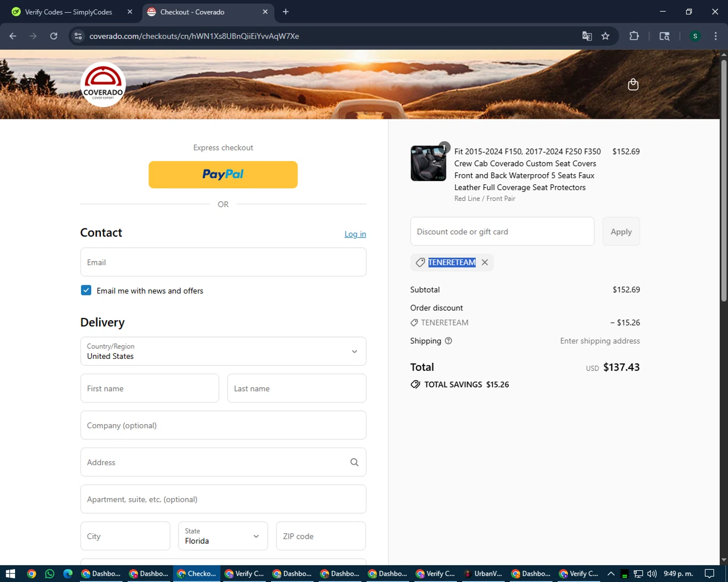Click the Email input field
The width and height of the screenshot is (728, 582).
(223, 262)
